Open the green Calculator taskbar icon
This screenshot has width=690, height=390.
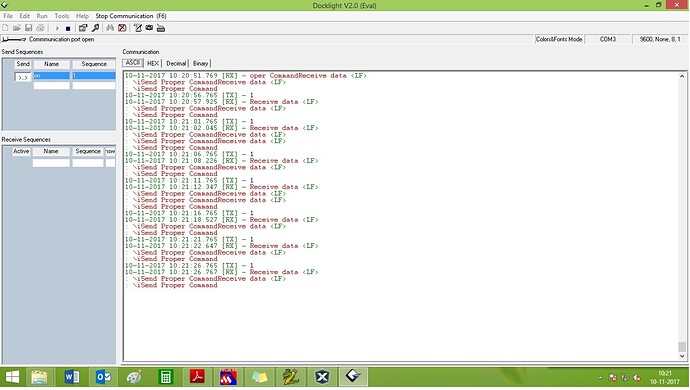tap(165, 377)
